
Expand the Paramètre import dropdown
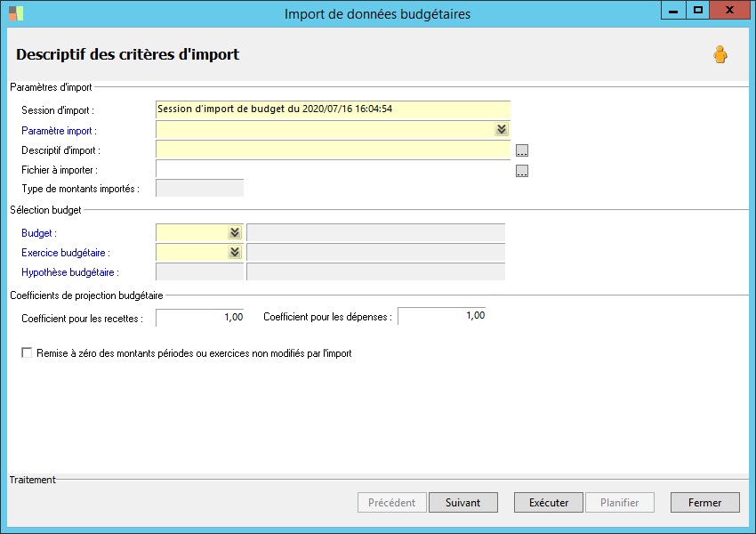tap(502, 129)
